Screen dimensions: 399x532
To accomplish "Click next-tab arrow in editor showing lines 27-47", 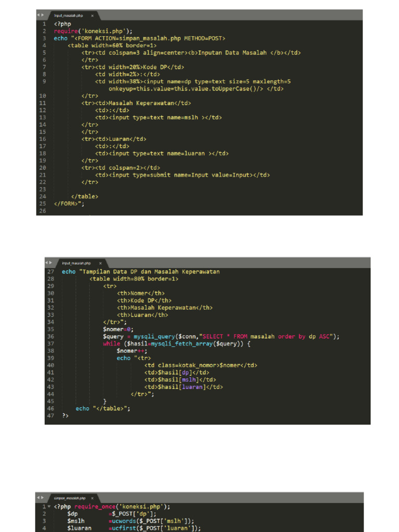I will point(50,262).
